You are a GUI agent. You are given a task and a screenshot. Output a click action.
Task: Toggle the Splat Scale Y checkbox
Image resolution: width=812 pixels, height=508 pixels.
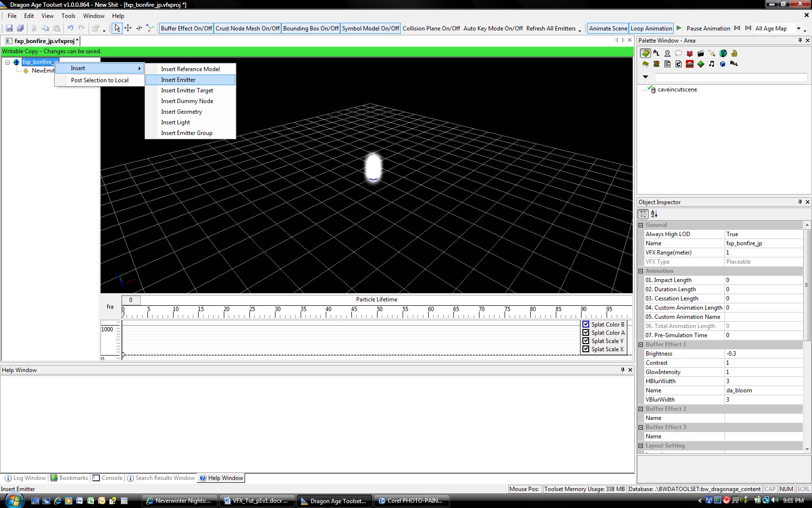tap(586, 341)
